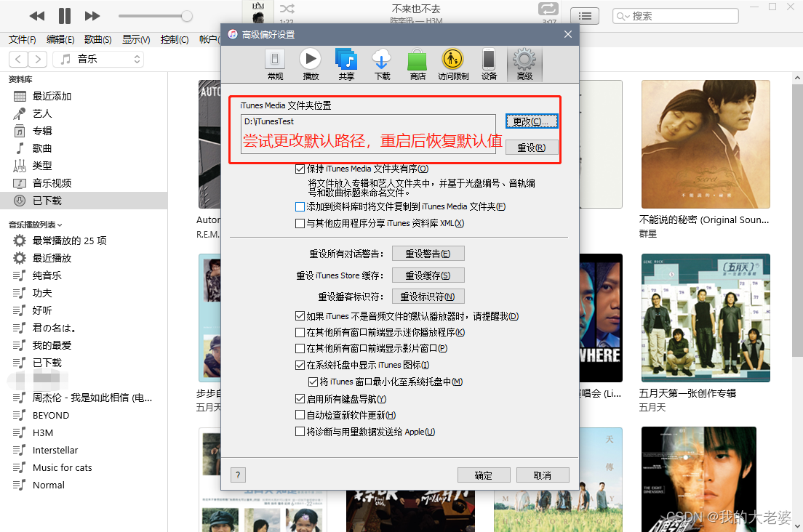The height and width of the screenshot is (532, 803).
Task: Open the 商店 preferences tab icon
Action: click(x=418, y=65)
